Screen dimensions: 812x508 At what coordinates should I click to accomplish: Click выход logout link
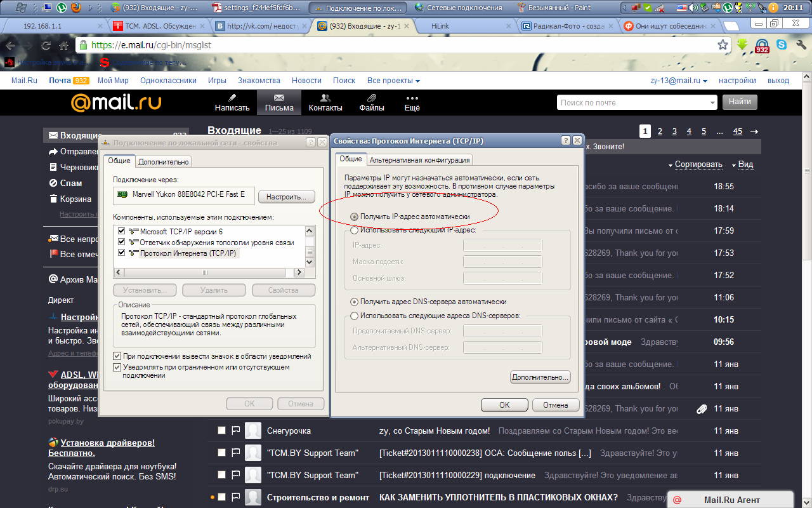tap(778, 81)
